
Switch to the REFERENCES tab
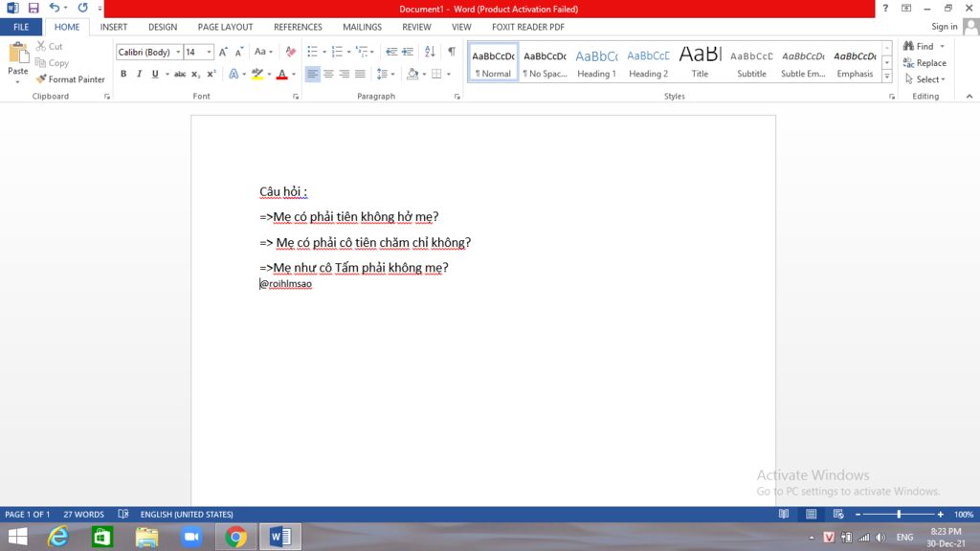[298, 27]
